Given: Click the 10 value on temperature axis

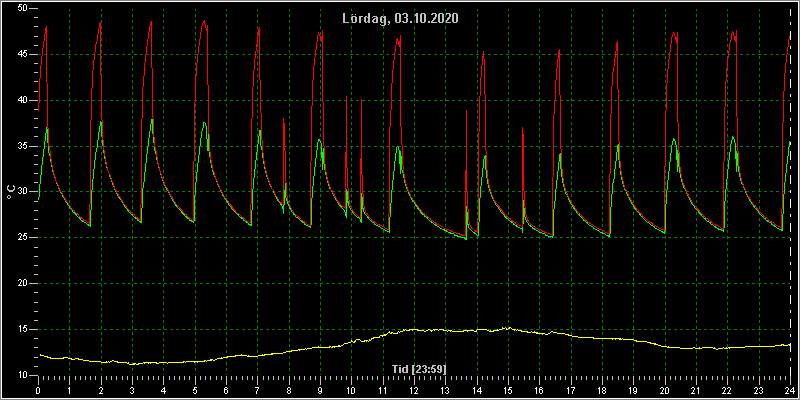Looking at the screenshot, I should 24,375.
